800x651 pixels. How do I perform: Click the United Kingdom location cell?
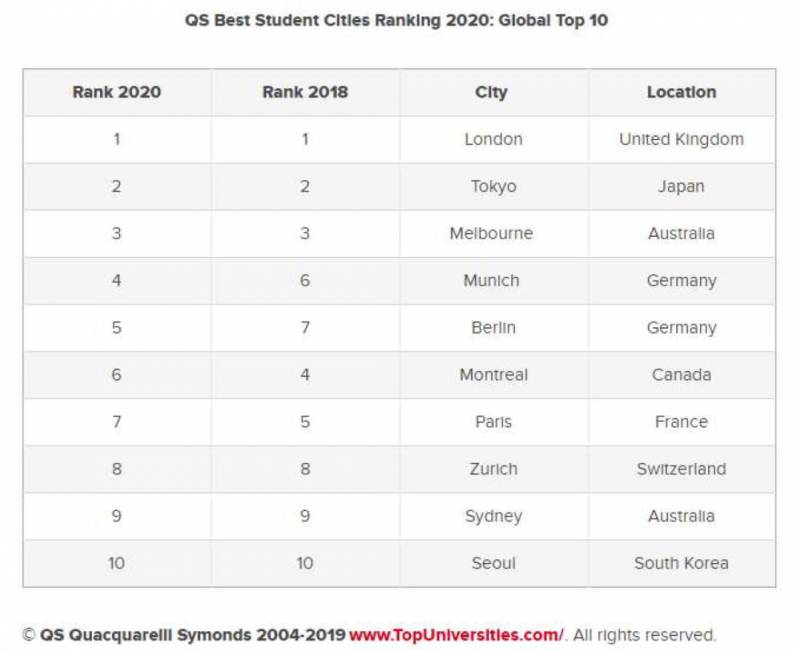681,139
